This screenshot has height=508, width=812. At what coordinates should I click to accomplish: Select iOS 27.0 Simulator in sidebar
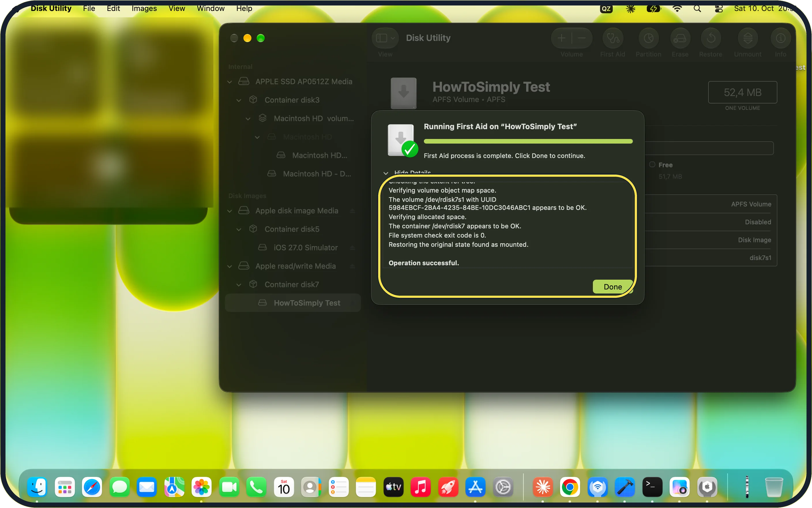click(x=293, y=248)
